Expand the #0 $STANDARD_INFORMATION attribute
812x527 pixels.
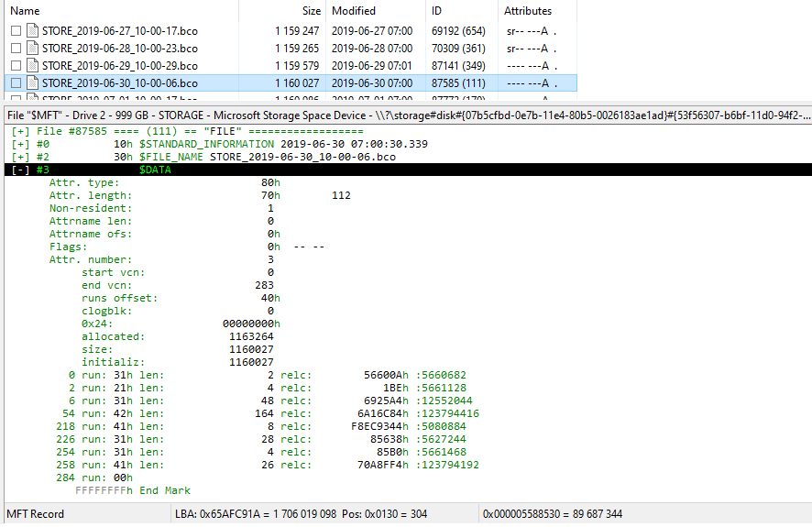(20, 144)
